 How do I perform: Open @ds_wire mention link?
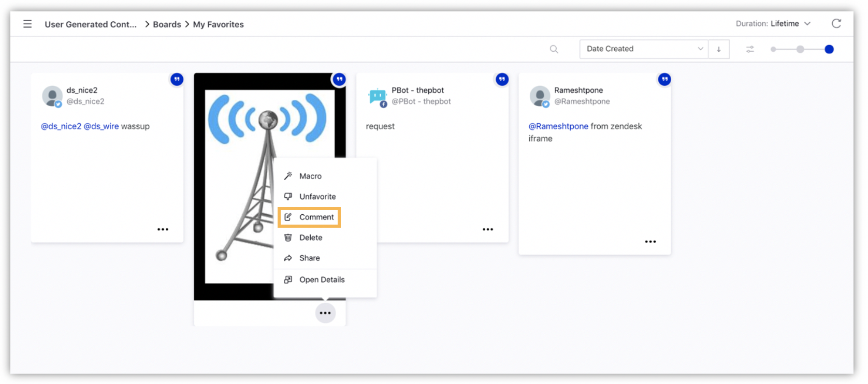pos(101,126)
